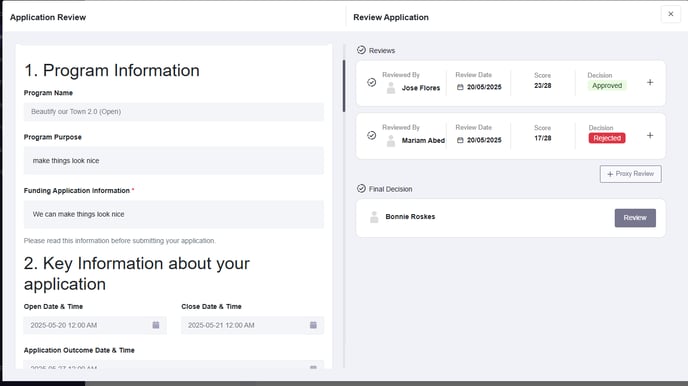Image resolution: width=688 pixels, height=386 pixels.
Task: Focus the Program Name field
Action: coord(174,112)
